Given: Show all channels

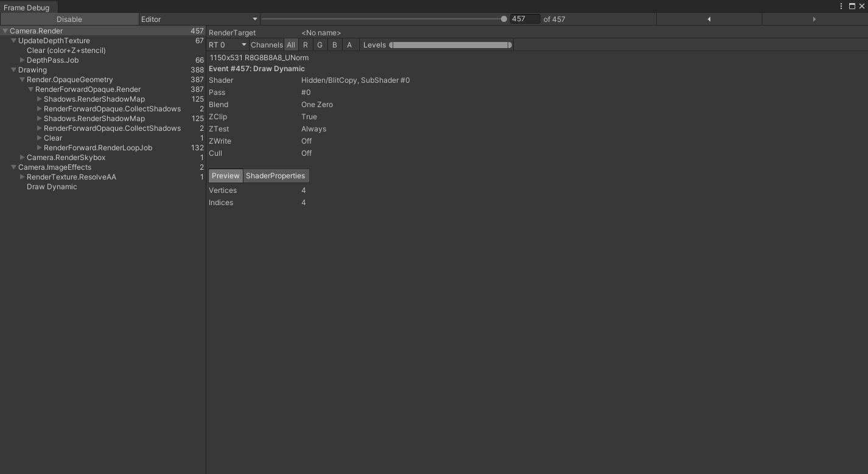Looking at the screenshot, I should coord(291,44).
